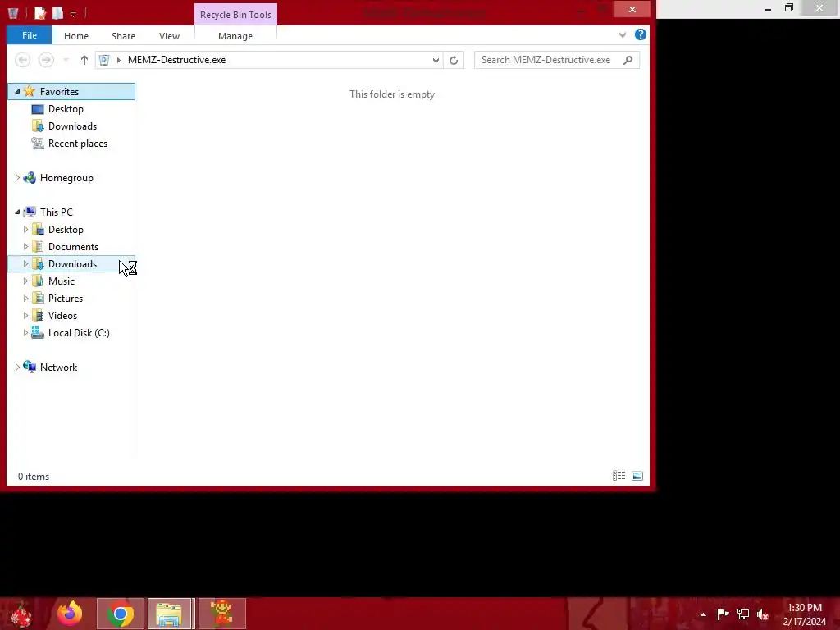The image size is (840, 630).
Task: Click the Recycle Bin icon in title bar
Action: (13, 13)
